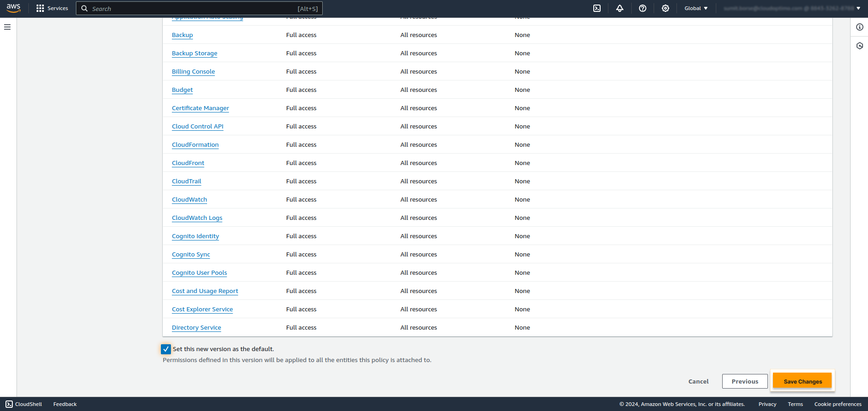Open the Certificate Manager link
The height and width of the screenshot is (411, 868).
pos(200,108)
